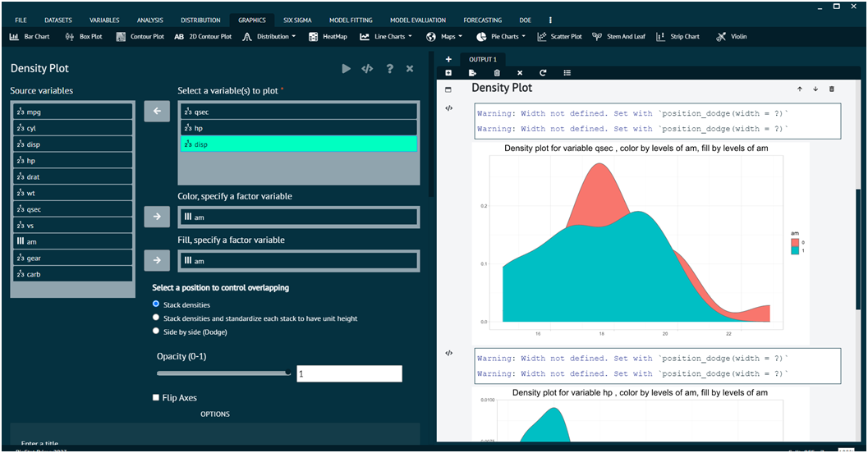Select highlighted disp in variables to plot
This screenshot has width=868, height=453.
point(299,144)
